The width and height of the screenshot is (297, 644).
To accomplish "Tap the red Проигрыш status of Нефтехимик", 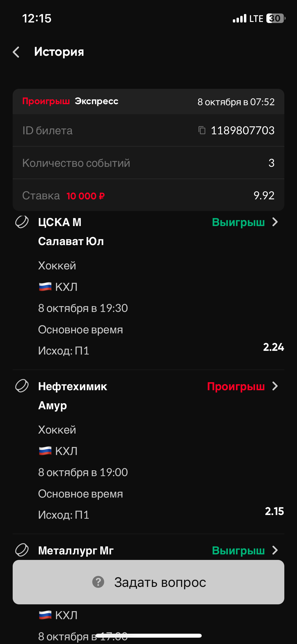I will [236, 387].
